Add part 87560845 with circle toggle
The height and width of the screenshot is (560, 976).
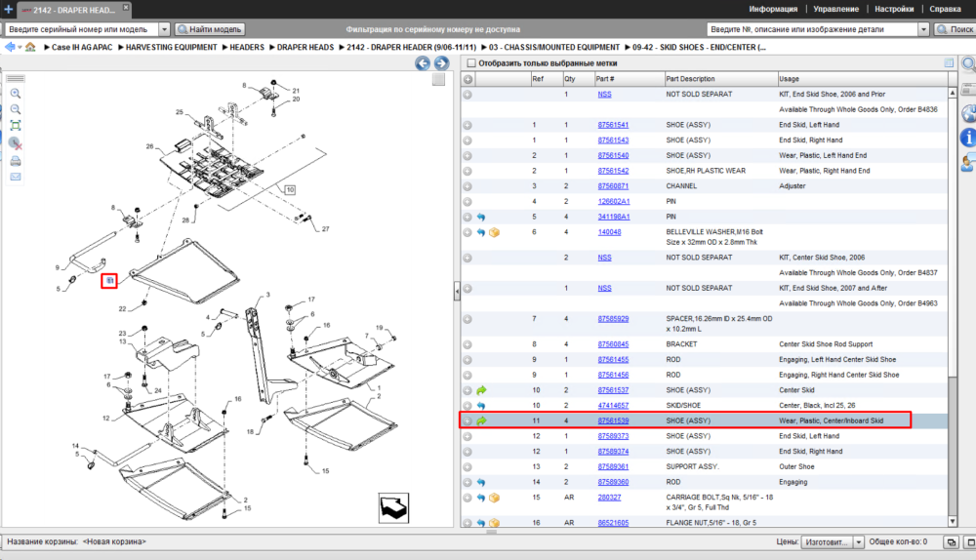[468, 344]
